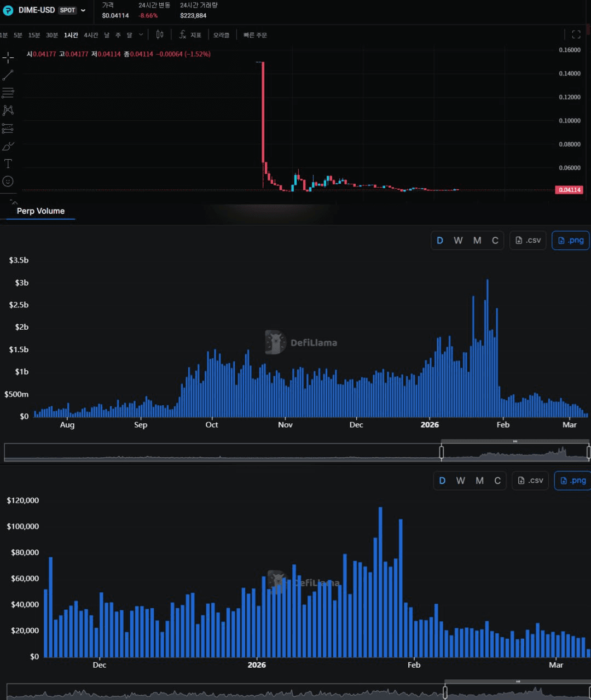The width and height of the screenshot is (591, 700).
Task: Expand the DIME-USD pair selector dropdown
Action: [83, 10]
